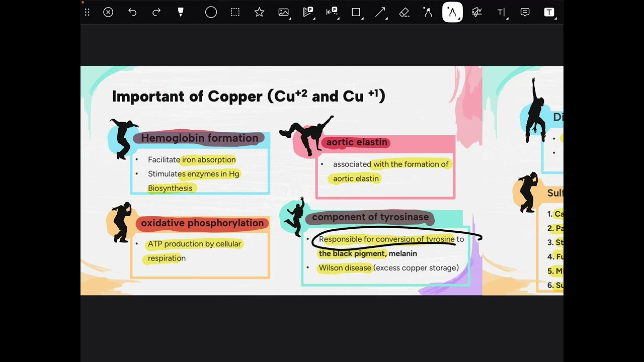Image resolution: width=644 pixels, height=362 pixels.
Task: Select the striped flag P tool
Action: tap(308, 12)
